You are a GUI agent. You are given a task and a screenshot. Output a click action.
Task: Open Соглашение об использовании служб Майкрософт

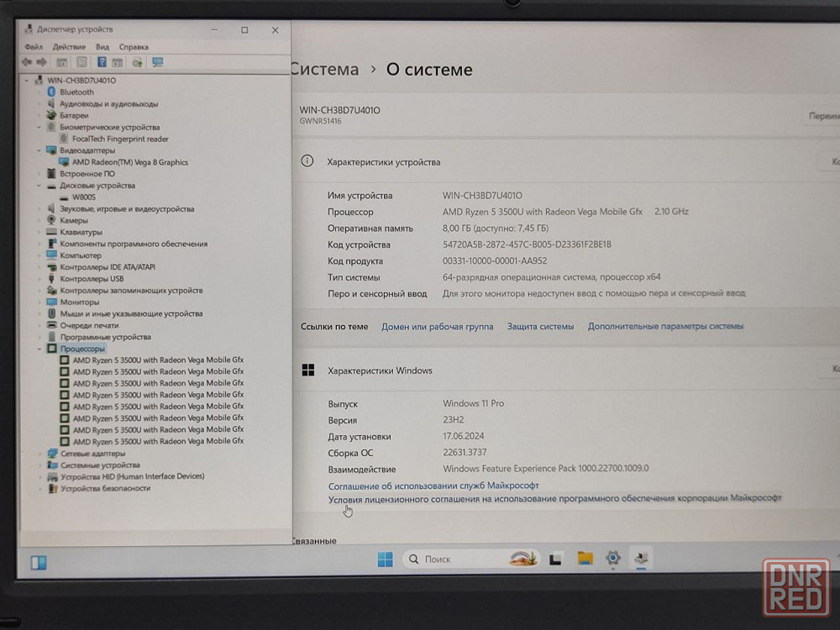(x=433, y=486)
